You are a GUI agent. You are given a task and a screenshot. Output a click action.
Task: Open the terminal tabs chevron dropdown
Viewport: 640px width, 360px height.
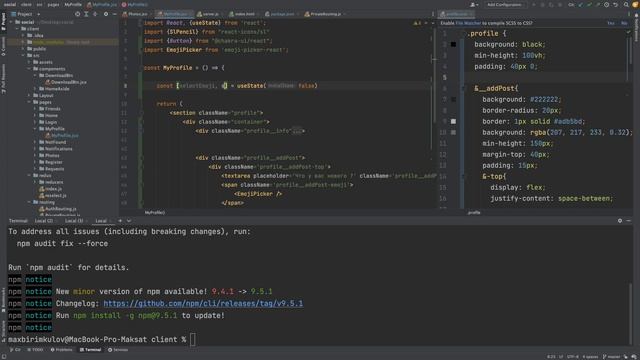coord(129,220)
